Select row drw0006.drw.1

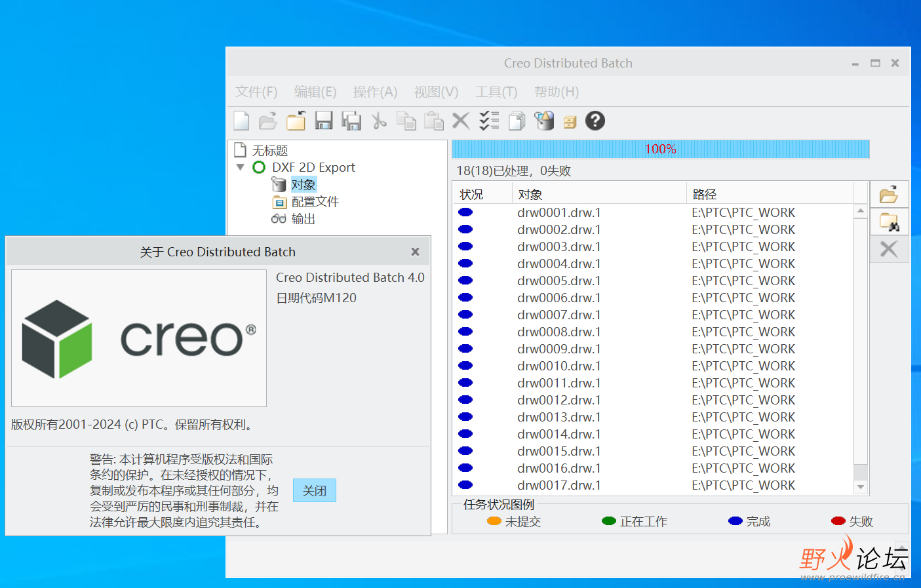coord(654,298)
